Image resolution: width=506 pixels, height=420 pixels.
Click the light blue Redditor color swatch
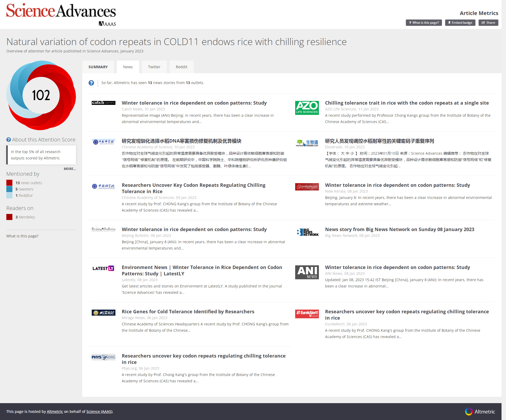tap(9, 195)
